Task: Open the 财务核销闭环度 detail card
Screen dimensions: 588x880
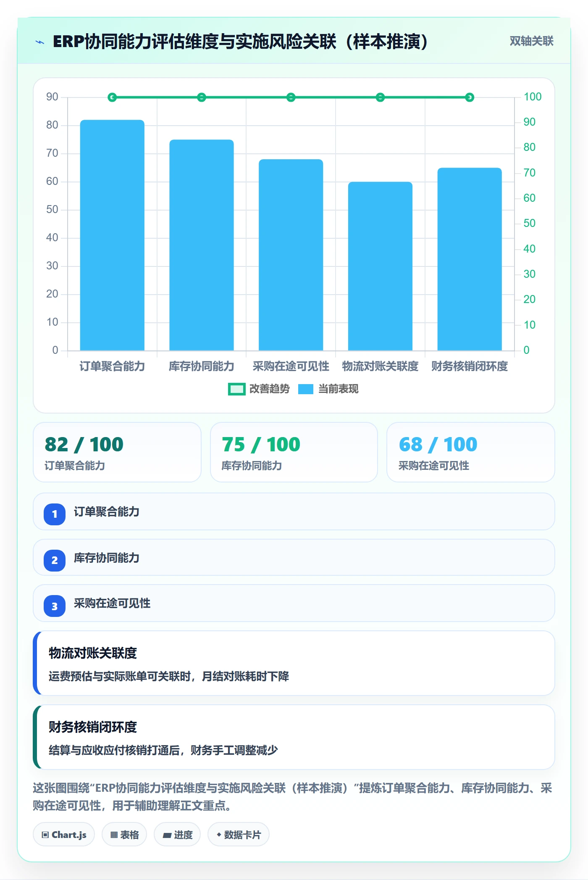Action: pos(294,737)
